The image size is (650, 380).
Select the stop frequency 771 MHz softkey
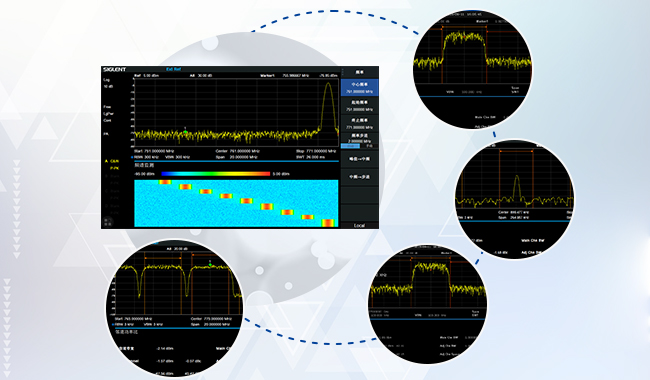coord(359,123)
